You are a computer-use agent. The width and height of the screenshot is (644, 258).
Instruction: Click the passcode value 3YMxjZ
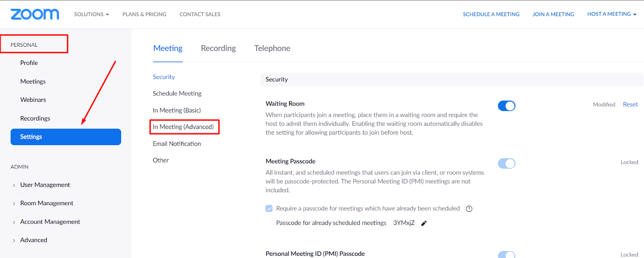coord(404,223)
